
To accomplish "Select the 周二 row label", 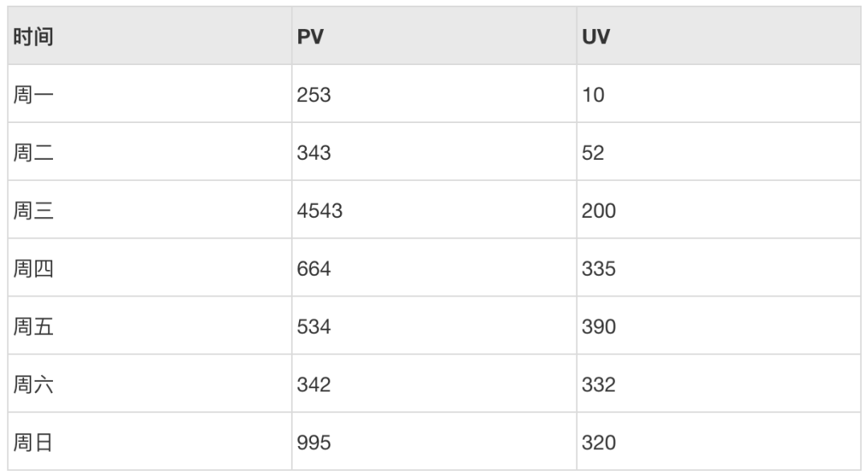I will tap(33, 153).
